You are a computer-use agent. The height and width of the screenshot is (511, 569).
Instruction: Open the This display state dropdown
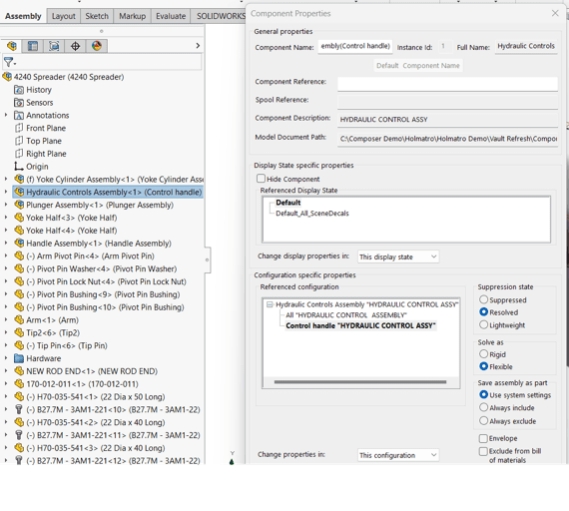[x=398, y=257]
